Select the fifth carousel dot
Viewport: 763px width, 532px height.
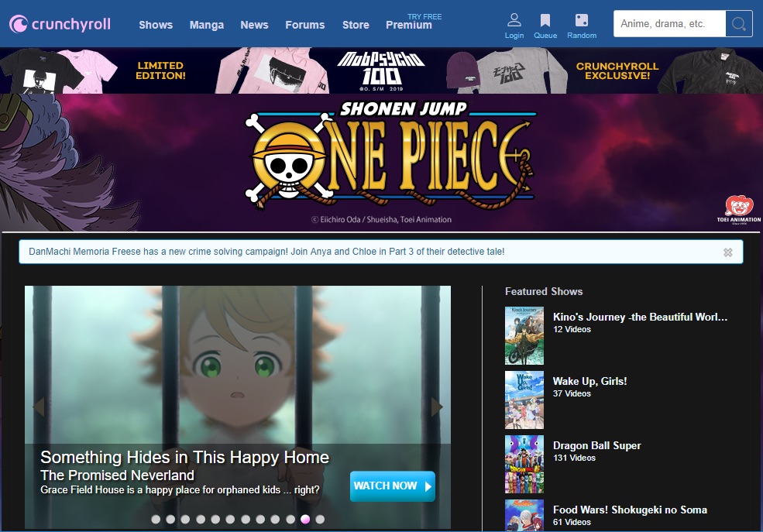pyautogui.click(x=215, y=520)
